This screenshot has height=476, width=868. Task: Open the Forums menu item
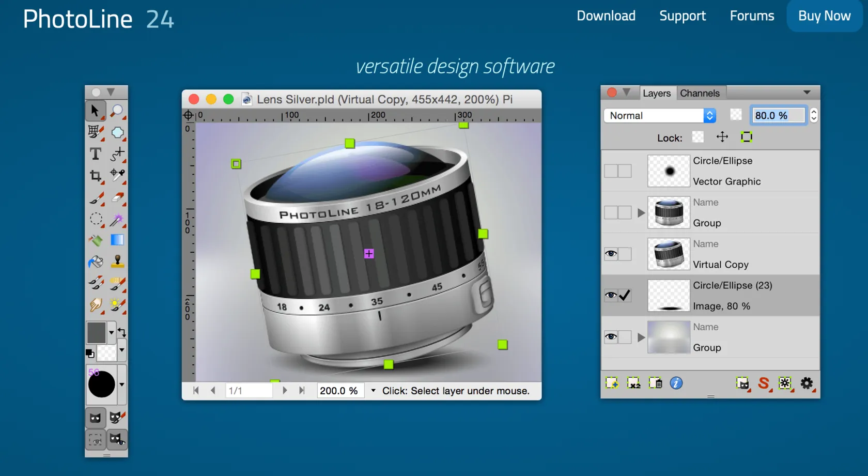[x=752, y=16]
